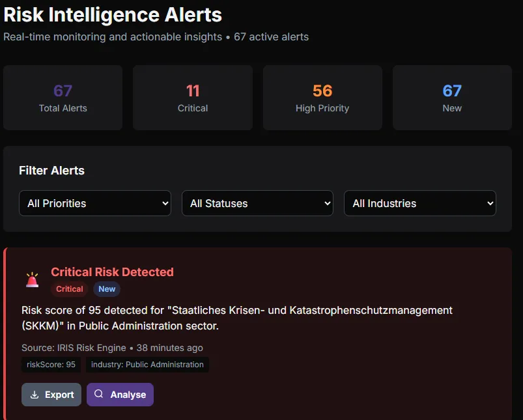Screen dimensions: 523x420
Task: Select the Critical stats card
Action: 192,97
